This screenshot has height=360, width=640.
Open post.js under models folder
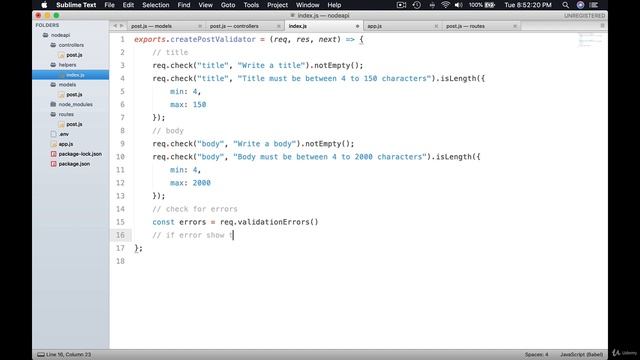coord(74,94)
